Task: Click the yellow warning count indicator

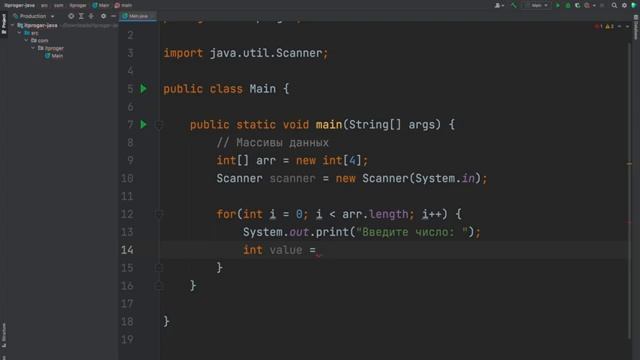Action: (609, 27)
